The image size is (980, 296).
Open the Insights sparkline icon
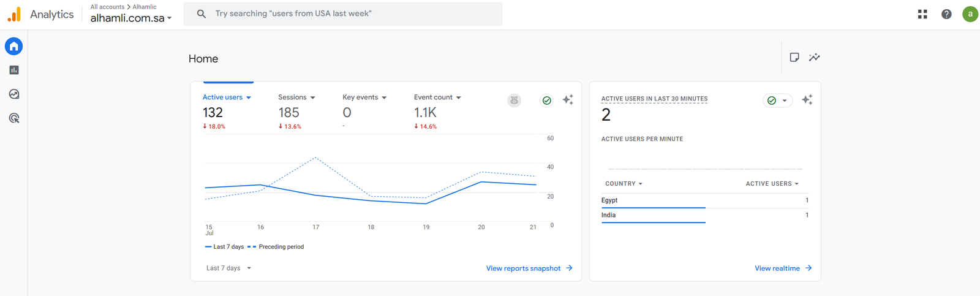[814, 57]
